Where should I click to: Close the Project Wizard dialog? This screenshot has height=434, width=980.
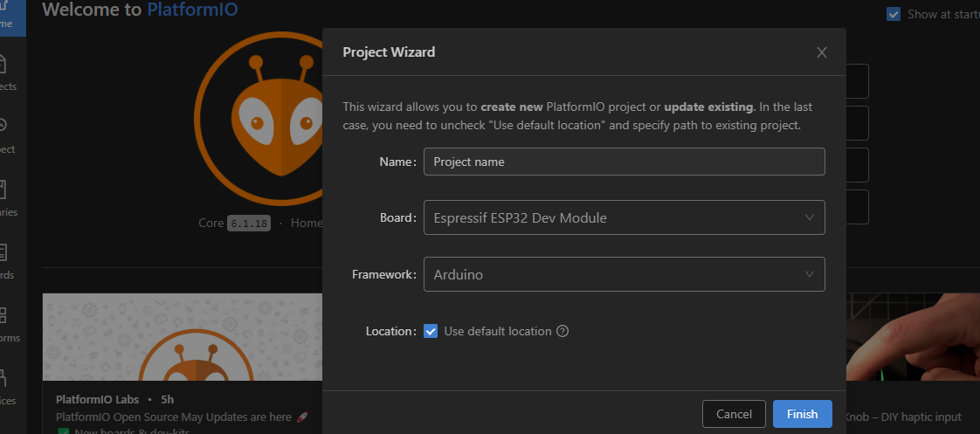coord(821,52)
